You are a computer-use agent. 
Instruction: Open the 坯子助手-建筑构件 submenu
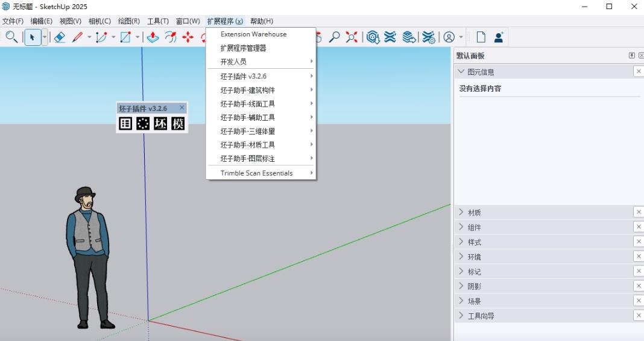click(261, 90)
